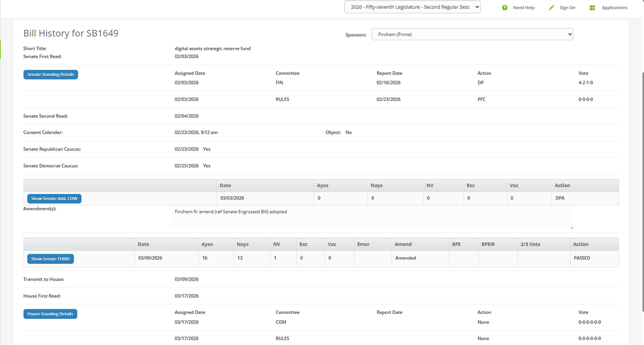Click the Consent Calendar date 02/23/2026, 9:12 am
The height and width of the screenshot is (345, 644).
196,132
